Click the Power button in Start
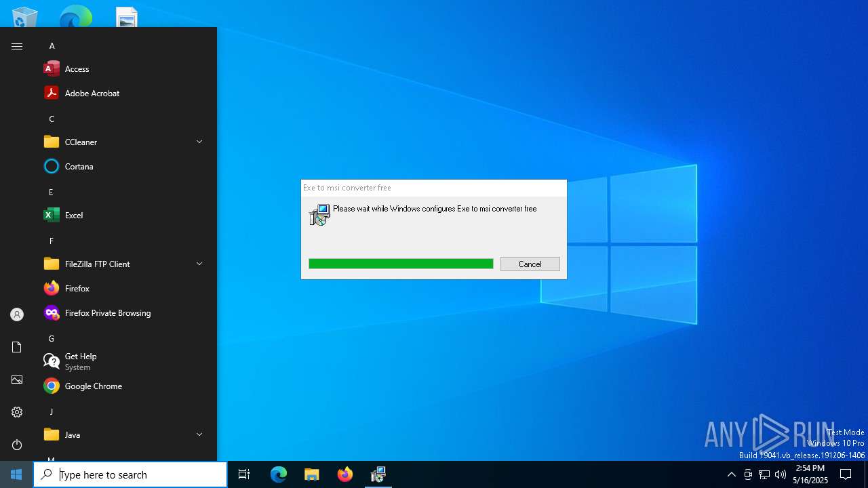The image size is (868, 488). (x=17, y=445)
